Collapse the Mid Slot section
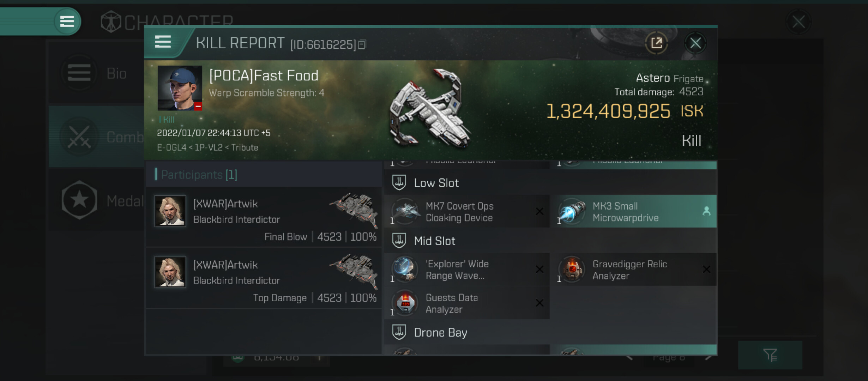This screenshot has height=381, width=868. coord(434,241)
